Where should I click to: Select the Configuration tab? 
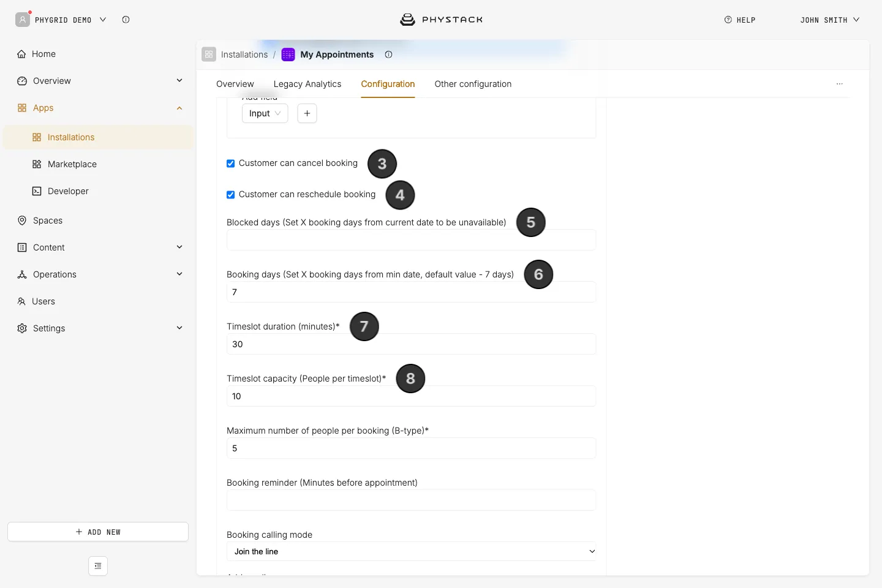pos(388,84)
